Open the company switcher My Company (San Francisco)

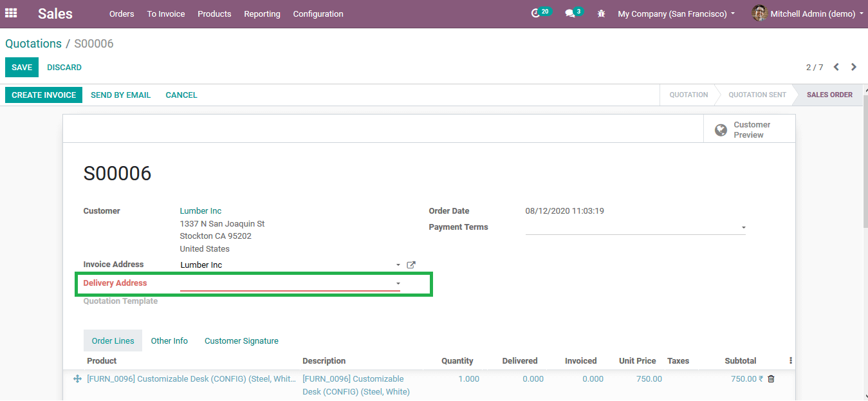click(x=676, y=14)
